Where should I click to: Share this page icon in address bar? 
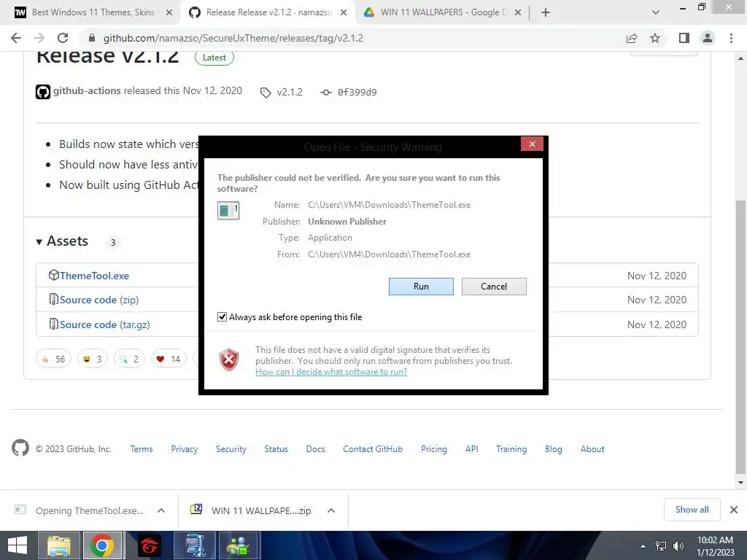click(x=632, y=38)
